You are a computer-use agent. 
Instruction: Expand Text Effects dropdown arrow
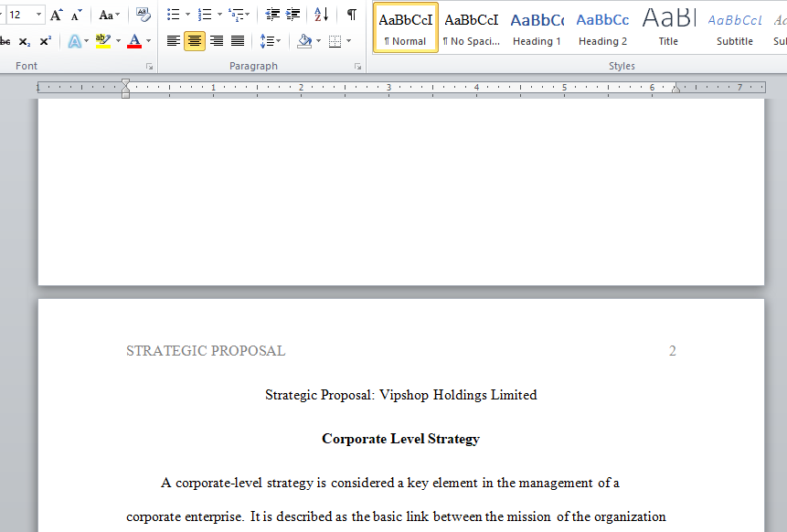pos(86,41)
